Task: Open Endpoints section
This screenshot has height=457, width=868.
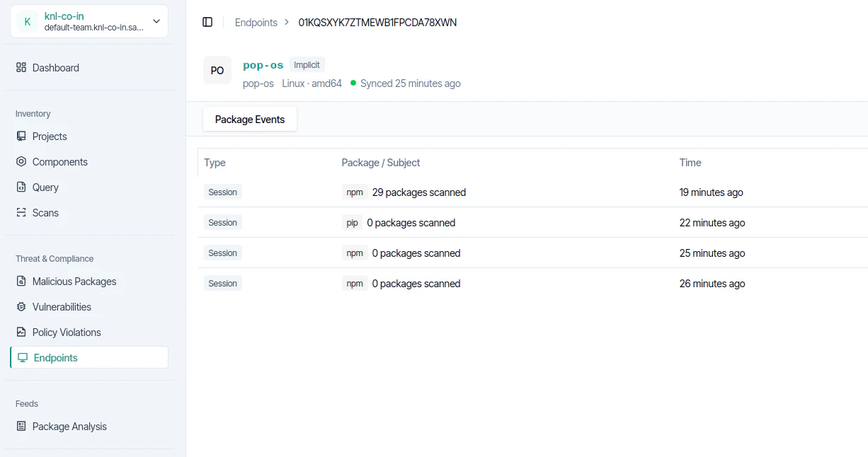Action: tap(89, 358)
